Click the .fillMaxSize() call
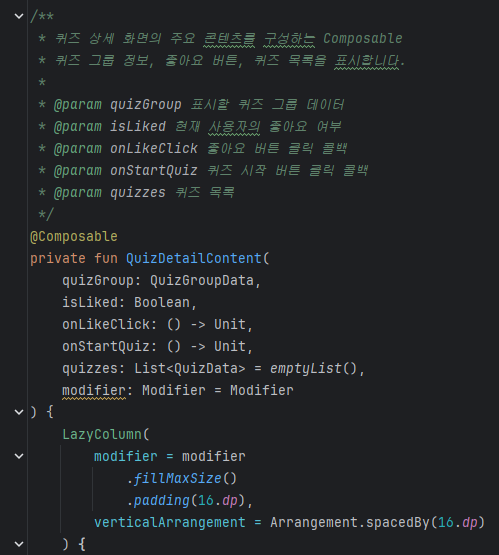This screenshot has width=499, height=555. click(182, 478)
